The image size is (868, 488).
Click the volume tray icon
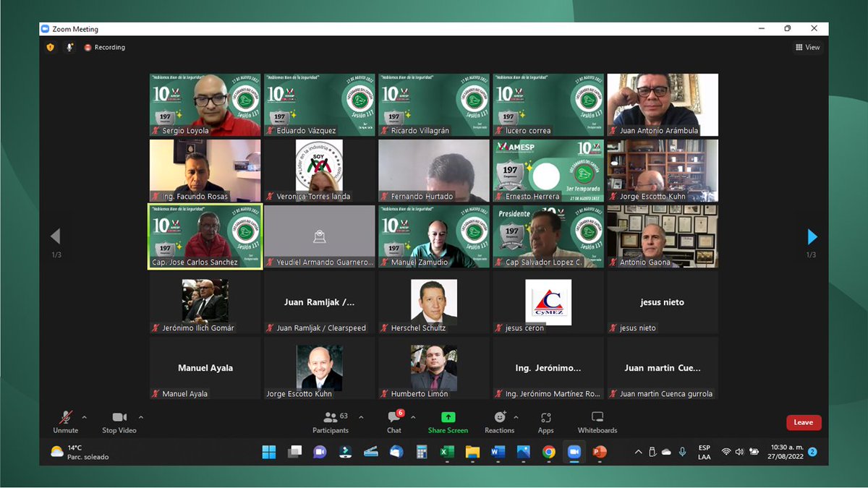click(x=739, y=452)
